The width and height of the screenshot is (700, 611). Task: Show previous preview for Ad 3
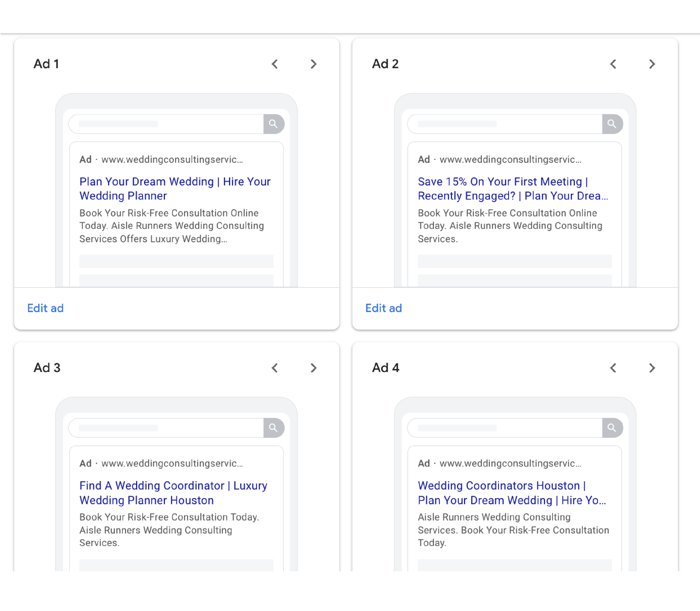coord(275,368)
